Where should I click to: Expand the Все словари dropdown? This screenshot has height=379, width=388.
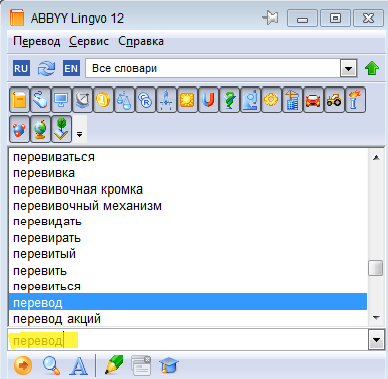click(x=348, y=69)
